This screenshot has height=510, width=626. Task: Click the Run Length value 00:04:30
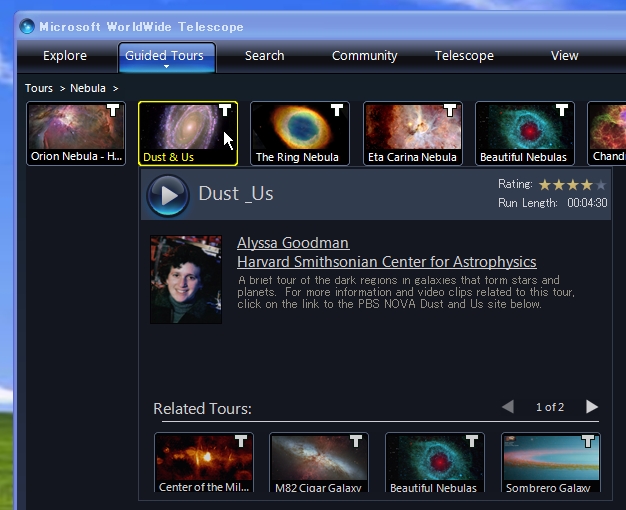pos(587,203)
